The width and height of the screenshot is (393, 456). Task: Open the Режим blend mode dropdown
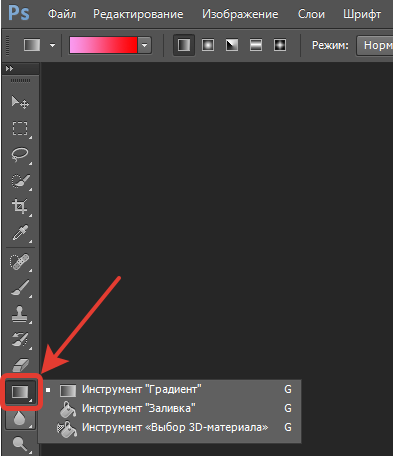[375, 45]
